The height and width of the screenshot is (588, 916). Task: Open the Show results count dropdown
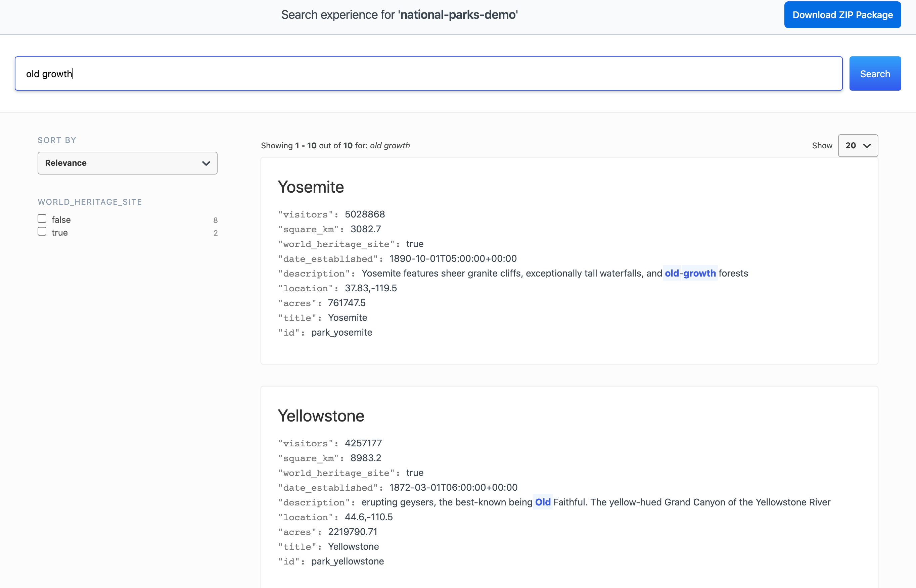pos(858,145)
